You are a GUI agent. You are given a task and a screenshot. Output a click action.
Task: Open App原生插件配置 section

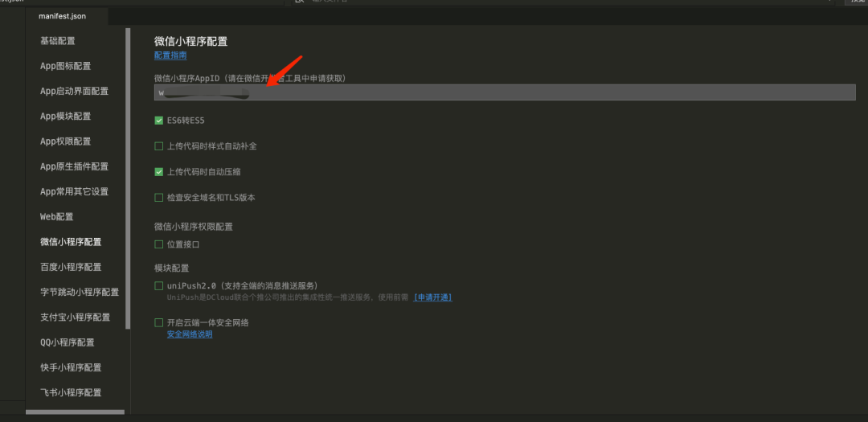click(x=74, y=166)
